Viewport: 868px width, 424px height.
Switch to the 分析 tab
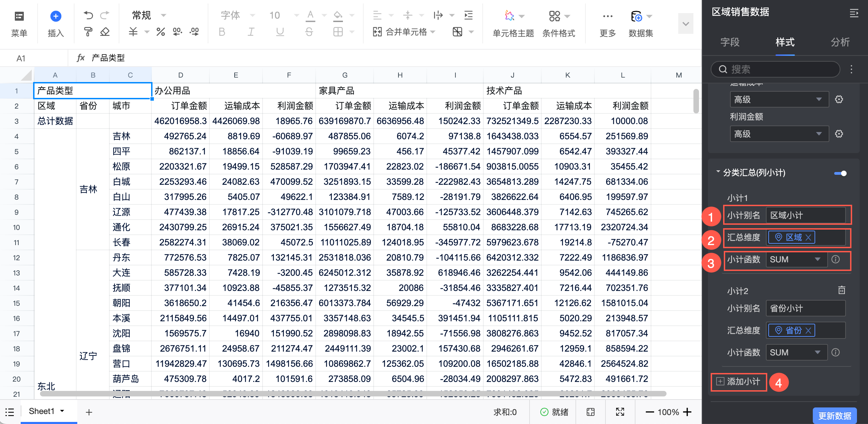pos(840,42)
